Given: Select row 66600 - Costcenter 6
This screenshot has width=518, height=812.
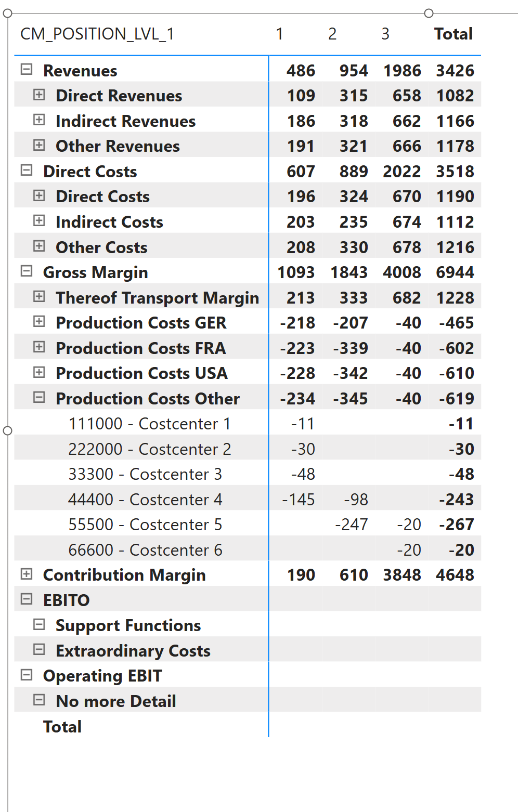Looking at the screenshot, I should pyautogui.click(x=145, y=550).
